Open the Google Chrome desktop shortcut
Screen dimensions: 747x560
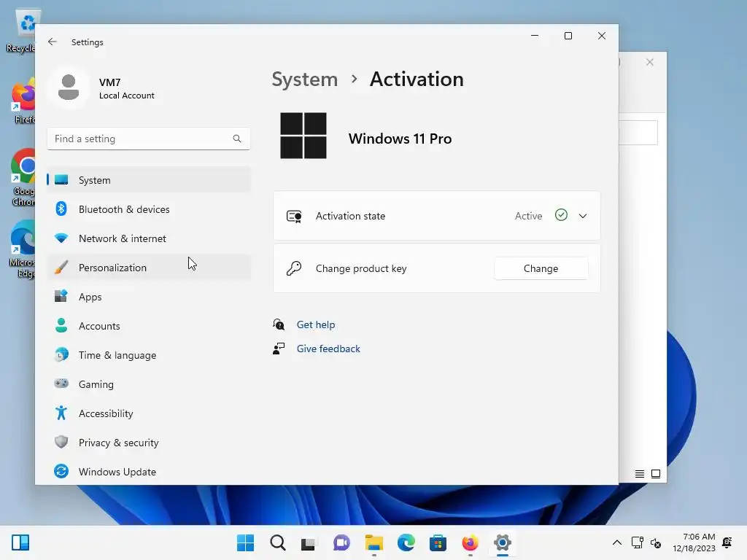(x=23, y=177)
